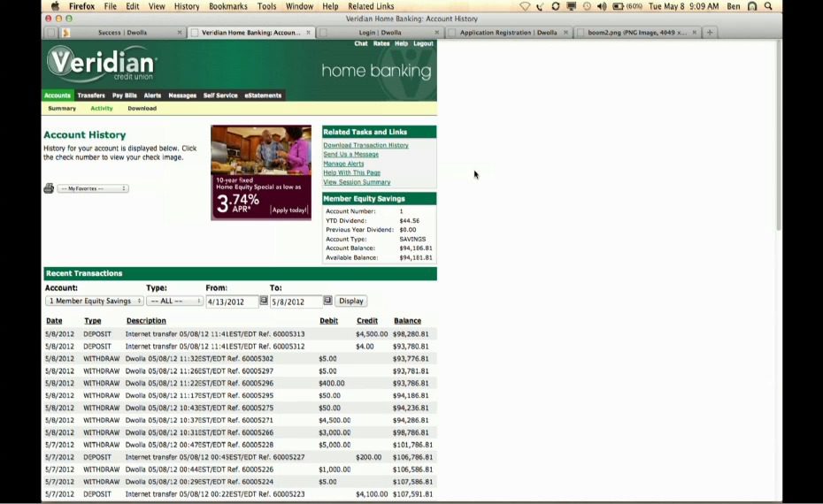Close the Success | Dwolla tab
Viewport: 823px width, 504px height.
(x=180, y=33)
